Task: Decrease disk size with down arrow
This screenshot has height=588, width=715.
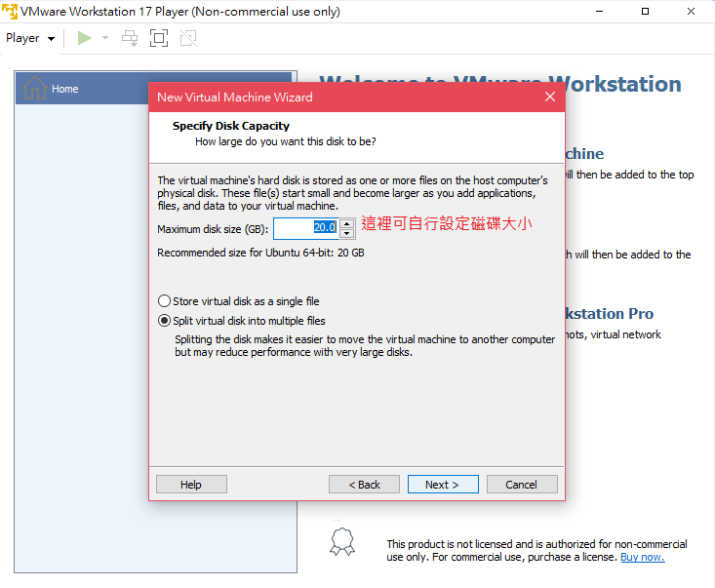Action: click(347, 233)
